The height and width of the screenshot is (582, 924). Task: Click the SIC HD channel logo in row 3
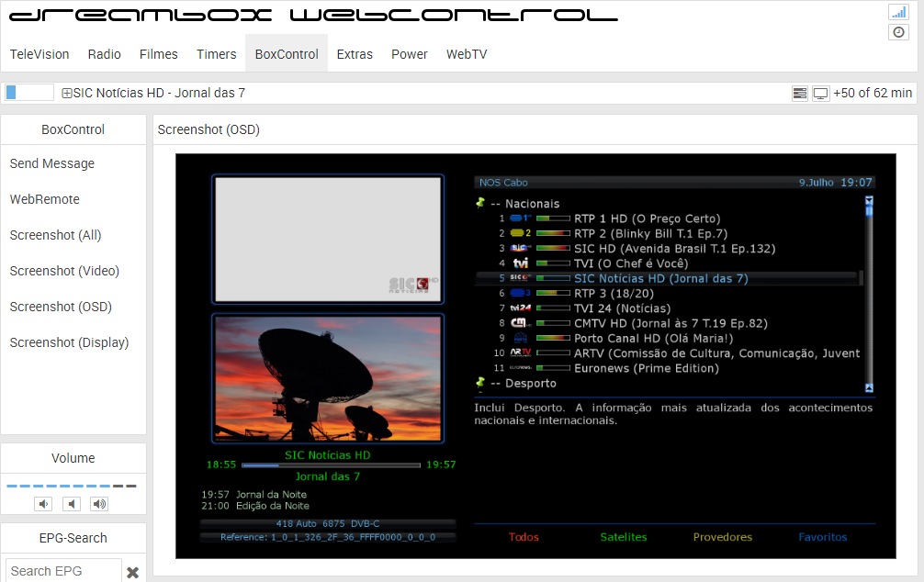tap(521, 248)
